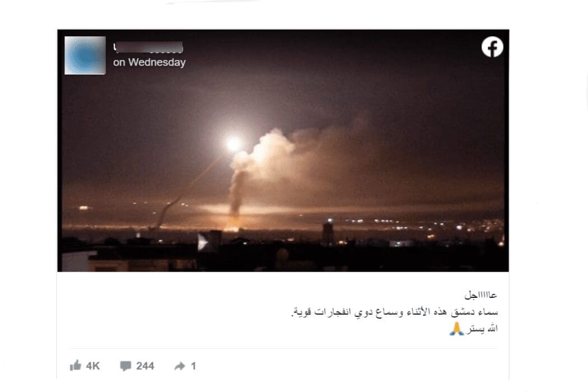This screenshot has width=588, height=392.
Task: View the single share count
Action: (194, 366)
